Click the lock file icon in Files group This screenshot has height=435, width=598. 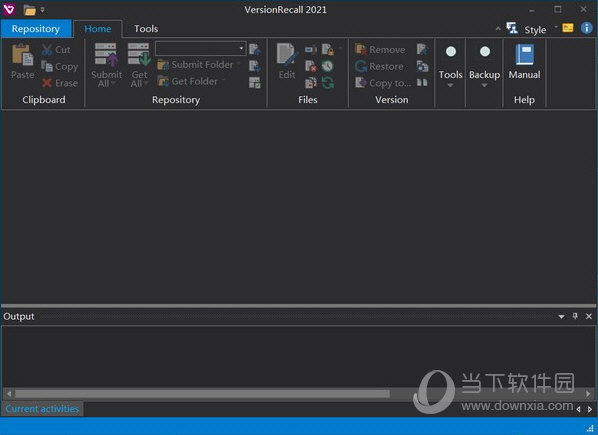pos(328,49)
